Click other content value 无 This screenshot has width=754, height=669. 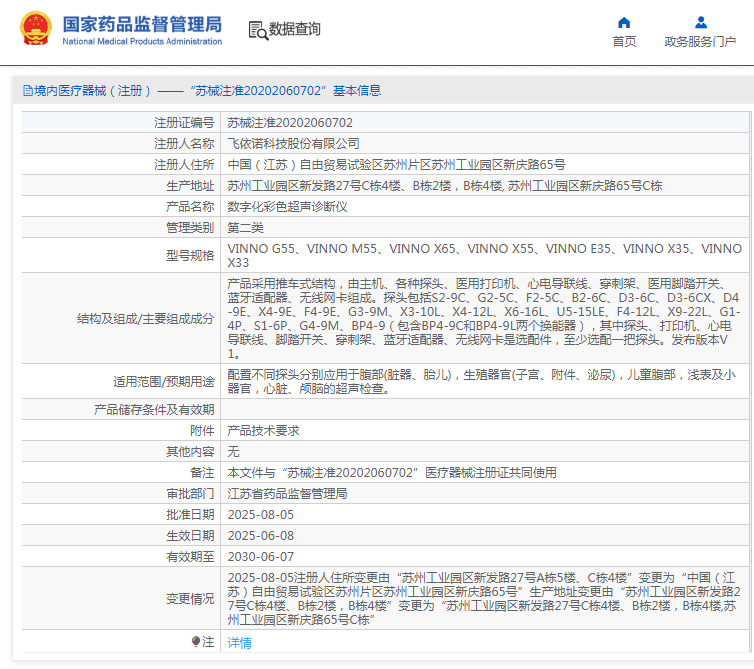233,452
